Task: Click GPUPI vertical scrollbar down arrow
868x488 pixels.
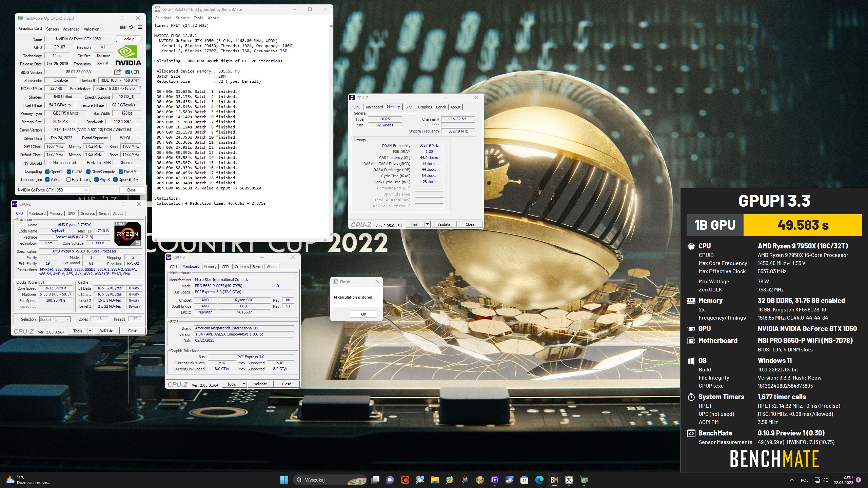Action: pos(331,234)
